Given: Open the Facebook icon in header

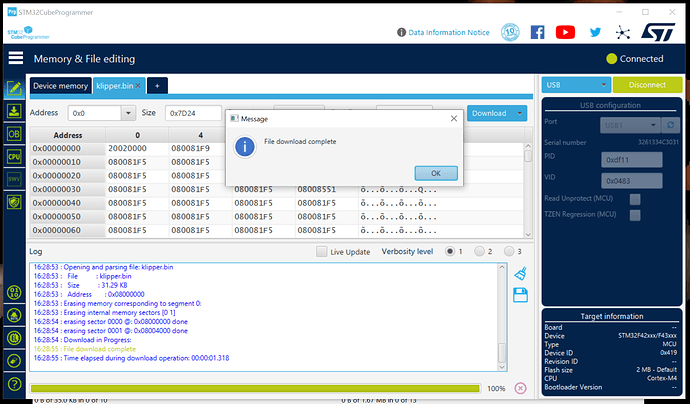Looking at the screenshot, I should pos(537,32).
